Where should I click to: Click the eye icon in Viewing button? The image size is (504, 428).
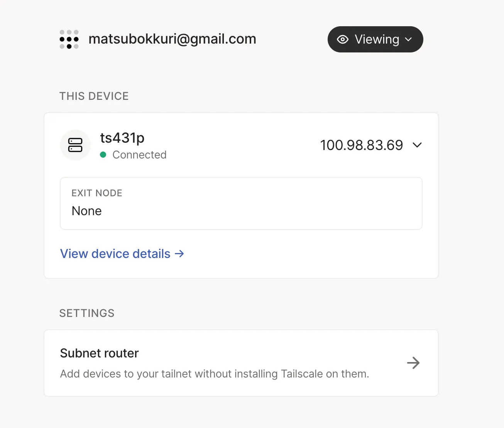[343, 39]
